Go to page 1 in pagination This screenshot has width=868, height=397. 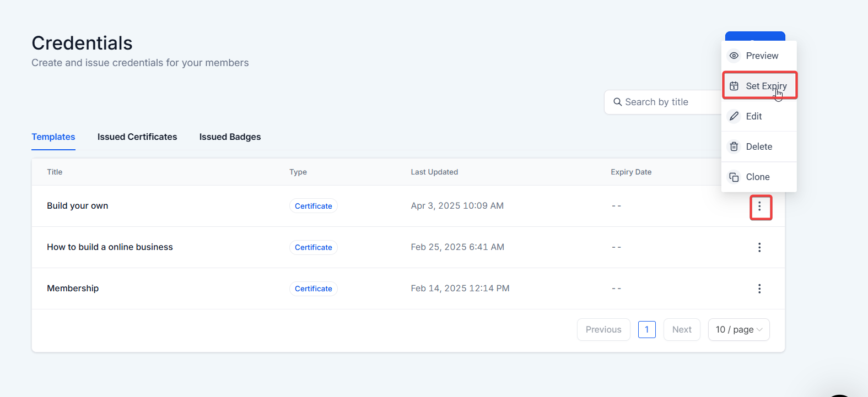pyautogui.click(x=646, y=329)
